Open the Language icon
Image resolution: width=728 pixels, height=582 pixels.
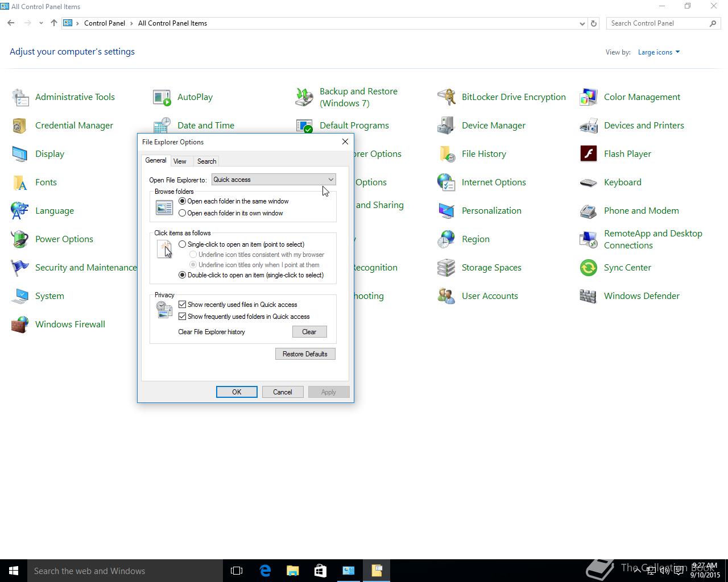20,211
